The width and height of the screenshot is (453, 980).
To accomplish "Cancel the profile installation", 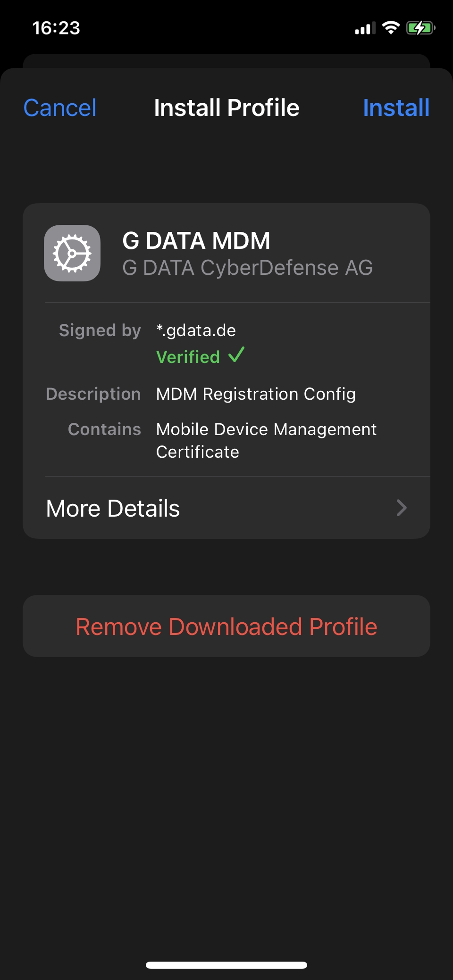I will click(x=60, y=107).
